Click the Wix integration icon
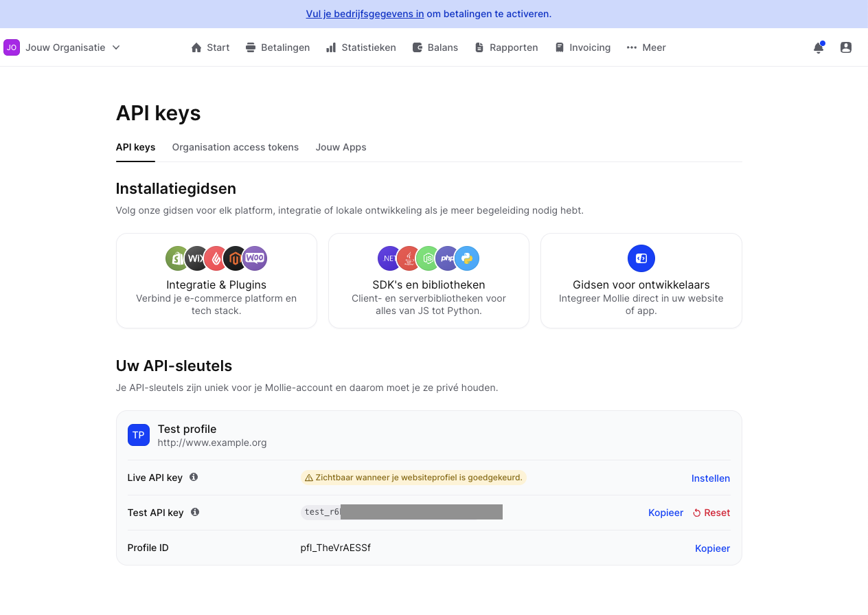 [x=196, y=258]
